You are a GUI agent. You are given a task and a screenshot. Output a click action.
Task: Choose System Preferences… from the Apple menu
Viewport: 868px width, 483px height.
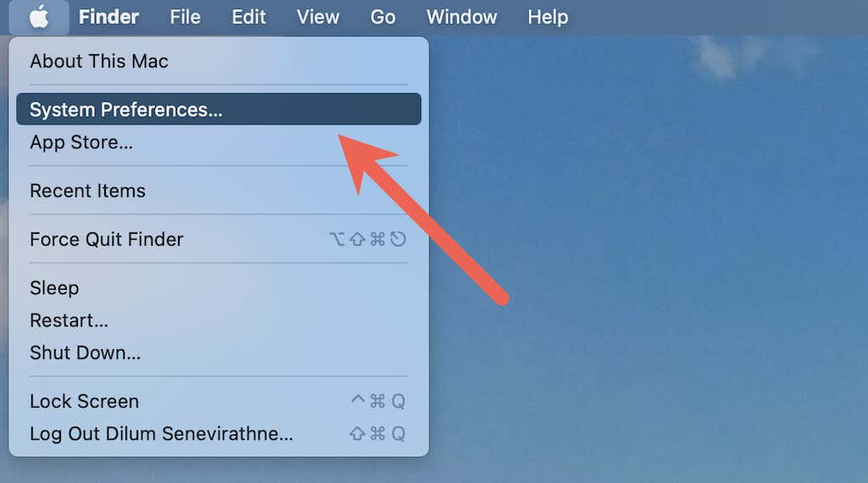[219, 109]
